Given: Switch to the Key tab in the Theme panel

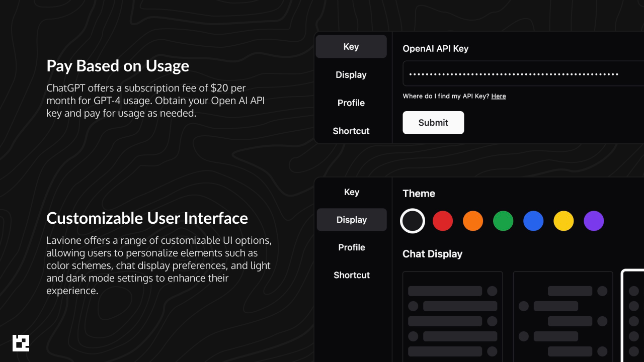Looking at the screenshot, I should click(x=352, y=192).
